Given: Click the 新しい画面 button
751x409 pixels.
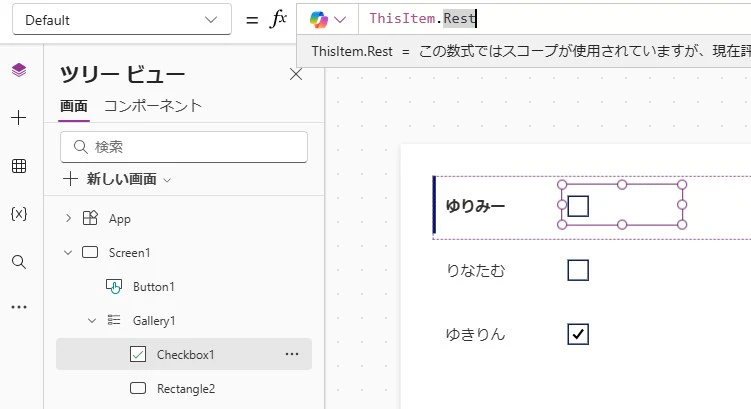Looking at the screenshot, I should (x=117, y=179).
